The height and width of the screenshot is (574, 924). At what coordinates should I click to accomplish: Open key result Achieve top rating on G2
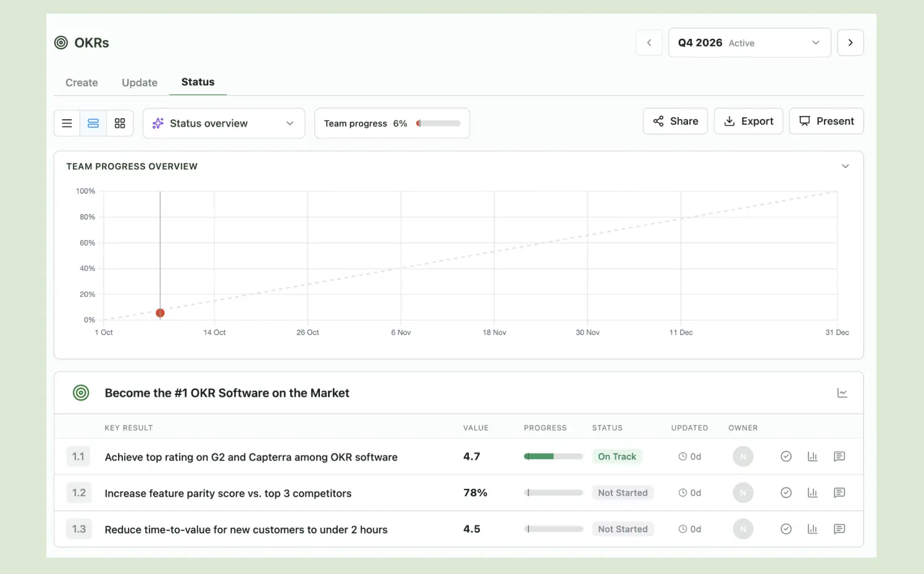coord(251,457)
